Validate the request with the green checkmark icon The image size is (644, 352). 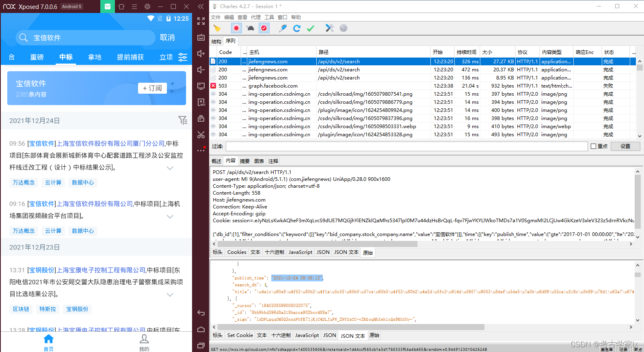[x=311, y=28]
